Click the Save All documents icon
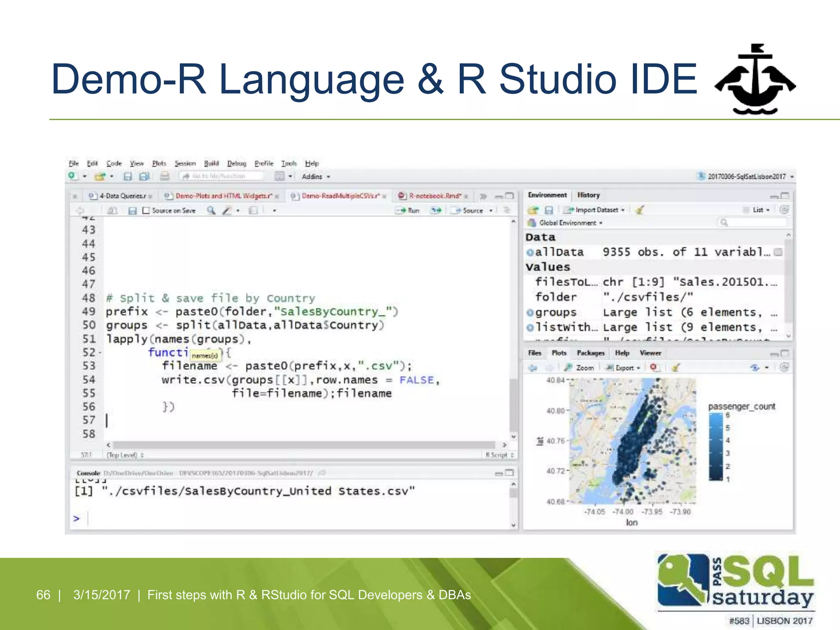This screenshot has height=630, width=840. tap(144, 176)
